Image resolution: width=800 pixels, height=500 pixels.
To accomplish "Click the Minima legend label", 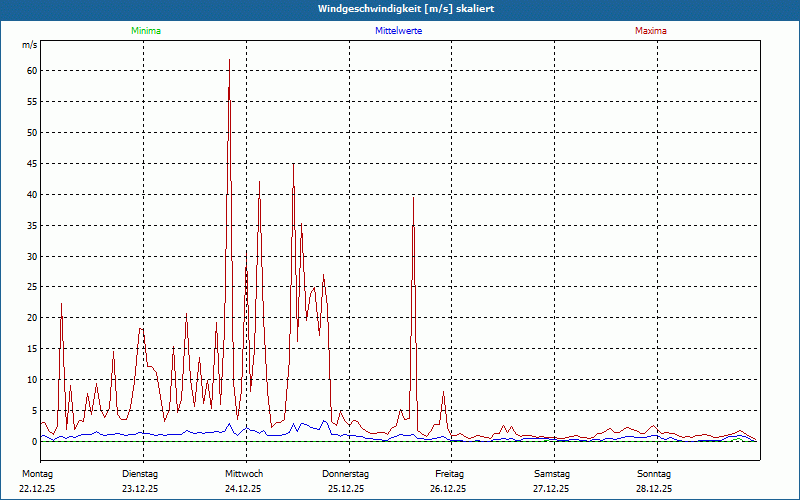I will pyautogui.click(x=146, y=31).
